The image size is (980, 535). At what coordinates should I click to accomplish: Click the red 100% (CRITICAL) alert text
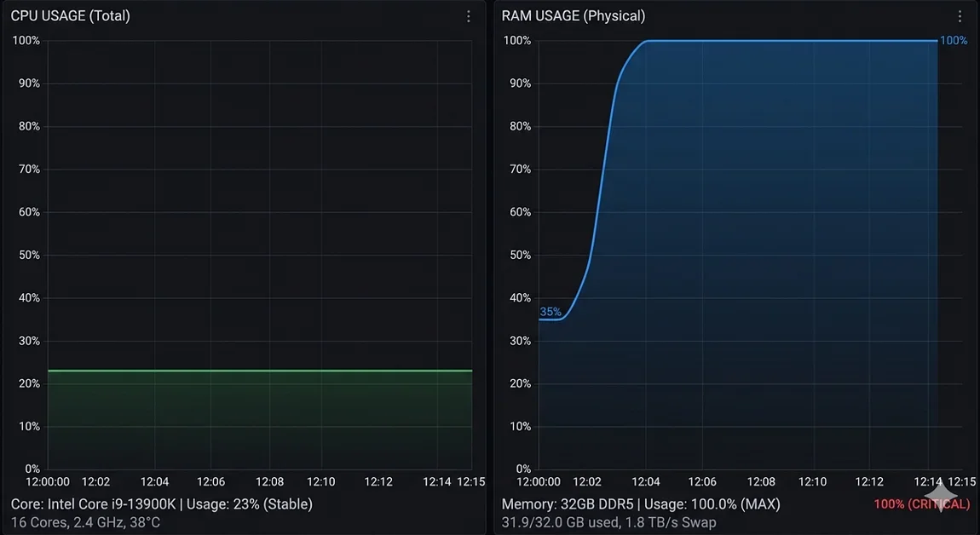click(921, 503)
